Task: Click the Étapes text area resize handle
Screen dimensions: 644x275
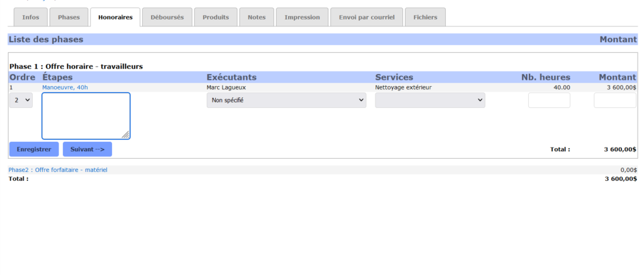Action: 126,134
